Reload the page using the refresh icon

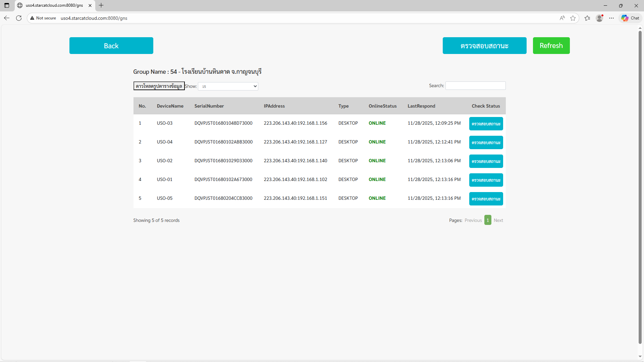(x=19, y=18)
